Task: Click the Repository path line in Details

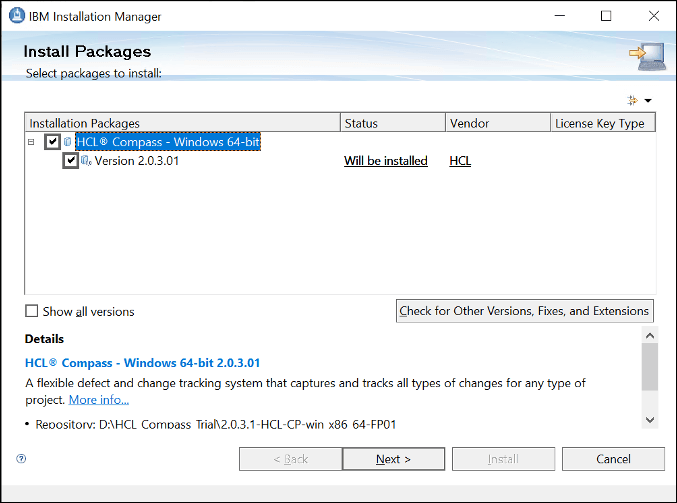Action: [216, 424]
